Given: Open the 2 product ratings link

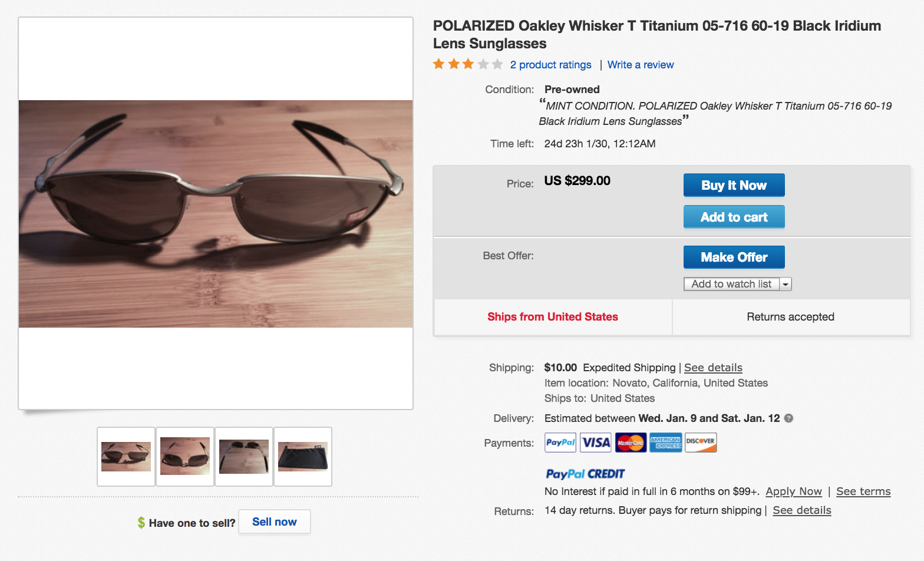Looking at the screenshot, I should coord(550,65).
